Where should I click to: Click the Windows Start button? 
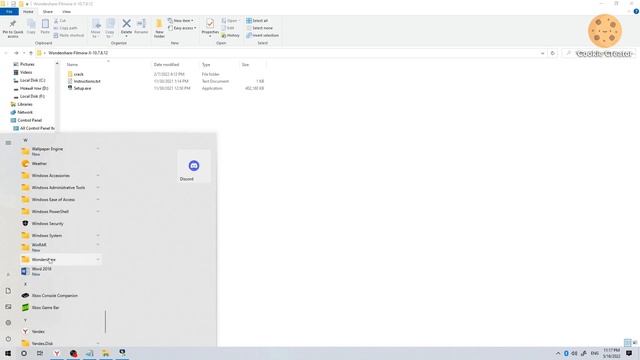(x=8, y=353)
